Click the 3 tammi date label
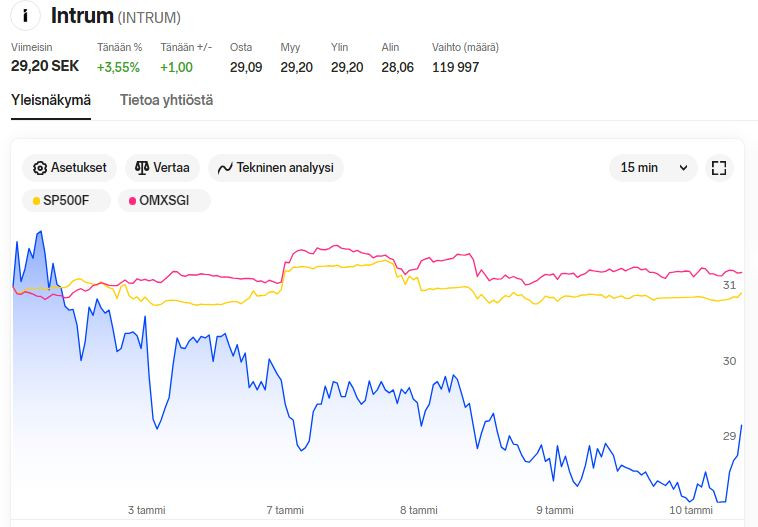The width and height of the screenshot is (758, 527). (x=146, y=510)
